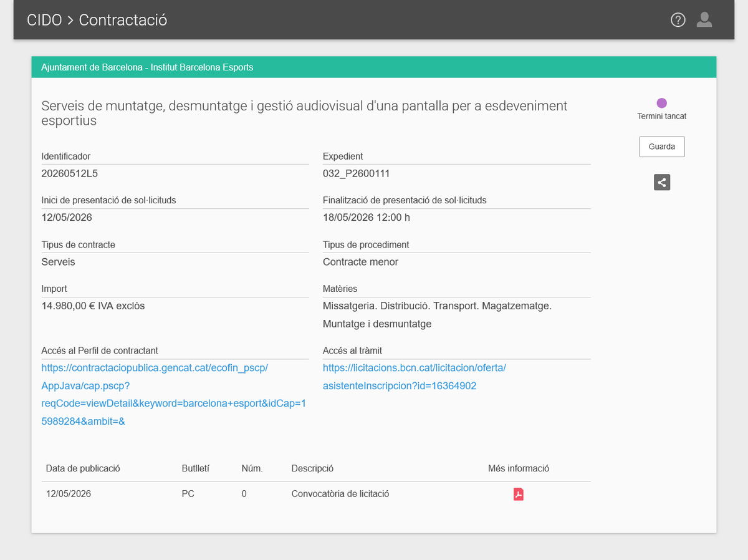The height and width of the screenshot is (560, 748).
Task: Click the Termini tancat status label
Action: 662,117
